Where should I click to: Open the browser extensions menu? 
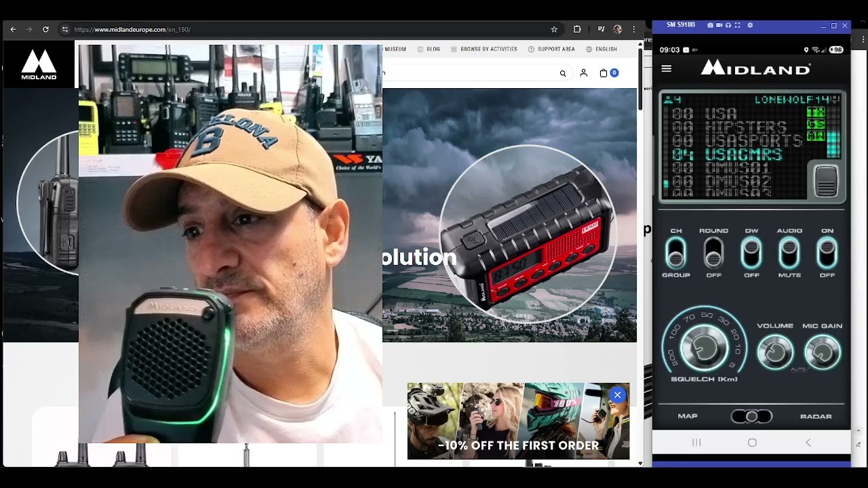click(577, 29)
